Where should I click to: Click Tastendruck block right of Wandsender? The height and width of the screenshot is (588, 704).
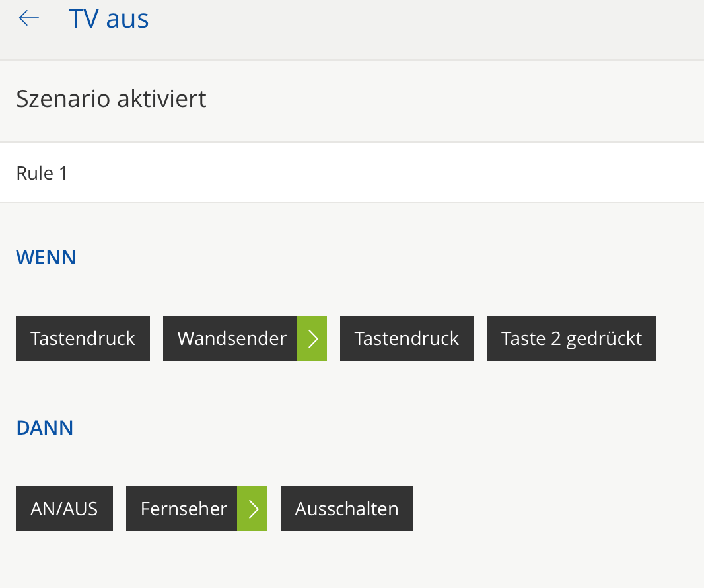click(x=406, y=338)
